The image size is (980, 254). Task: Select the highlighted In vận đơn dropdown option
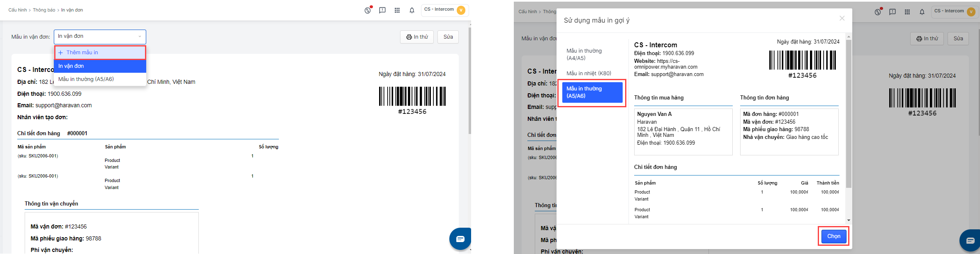tap(100, 66)
